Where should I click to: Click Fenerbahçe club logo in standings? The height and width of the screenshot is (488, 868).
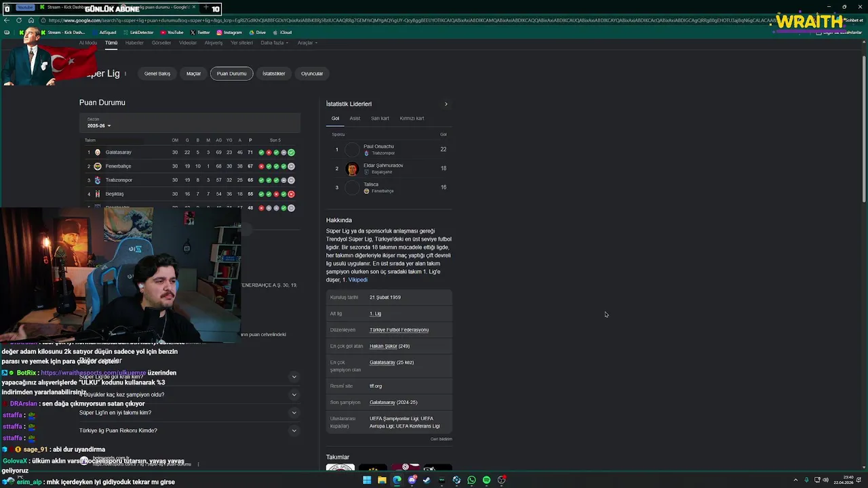97,166
